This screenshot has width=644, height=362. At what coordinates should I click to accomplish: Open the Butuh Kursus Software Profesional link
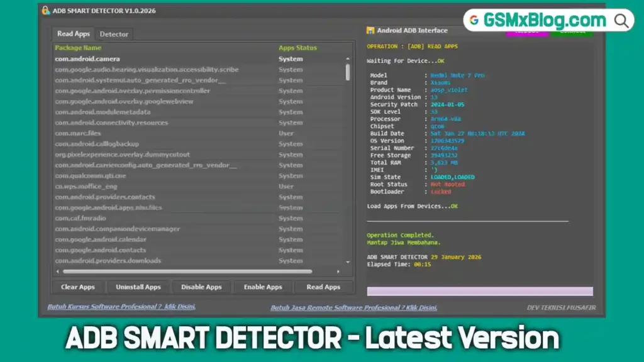(123, 307)
